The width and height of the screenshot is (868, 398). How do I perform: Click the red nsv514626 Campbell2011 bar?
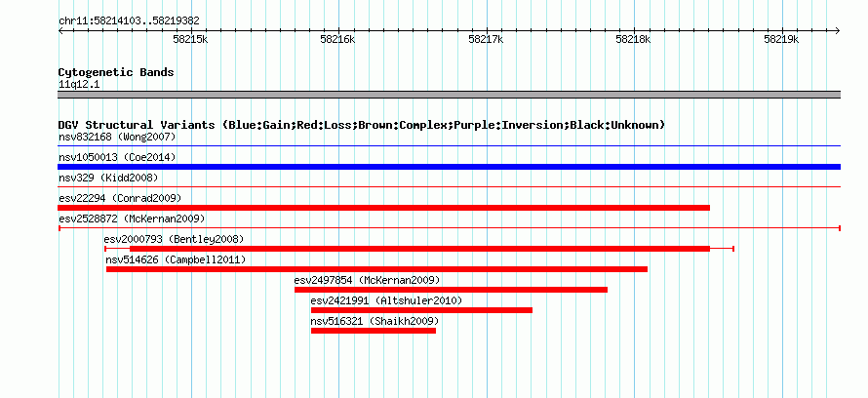click(x=377, y=269)
